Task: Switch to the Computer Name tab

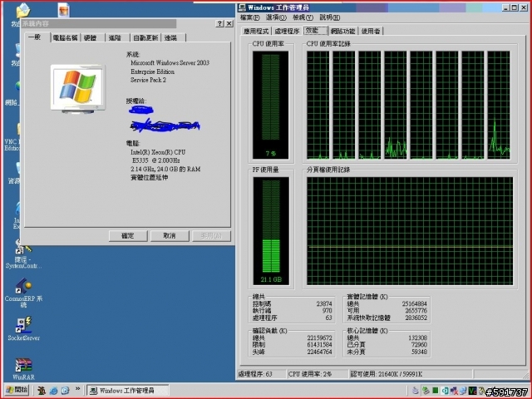Action: [66, 38]
